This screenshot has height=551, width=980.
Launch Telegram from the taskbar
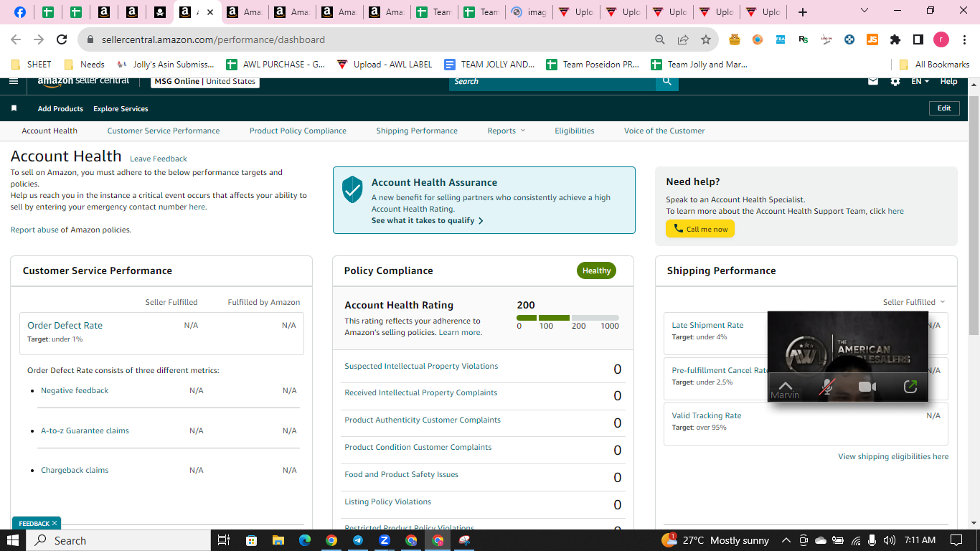[357, 540]
